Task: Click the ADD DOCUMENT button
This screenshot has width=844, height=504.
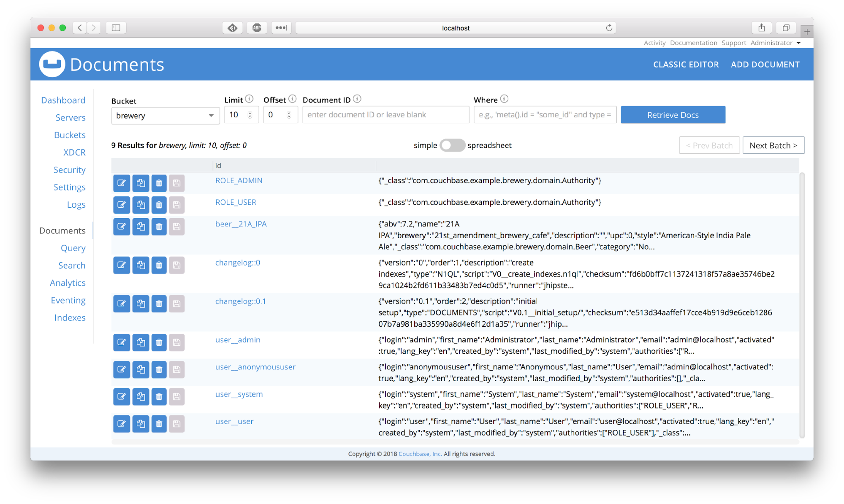Action: 765,64
